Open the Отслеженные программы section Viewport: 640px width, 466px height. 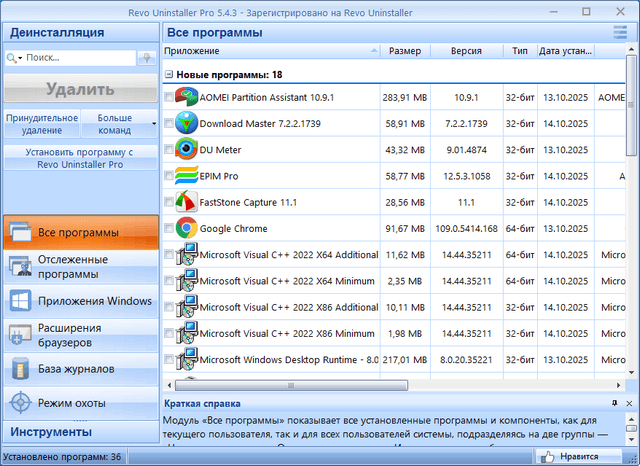[80, 267]
